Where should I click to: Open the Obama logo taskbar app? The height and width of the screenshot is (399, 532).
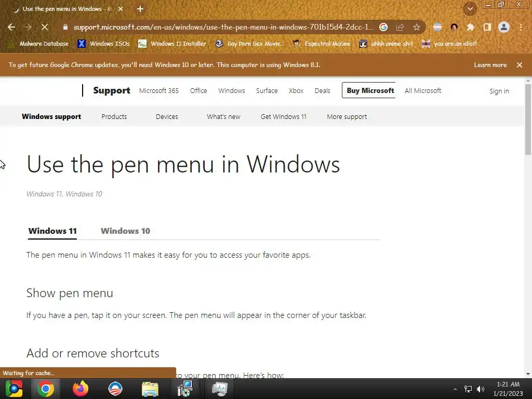(x=115, y=389)
